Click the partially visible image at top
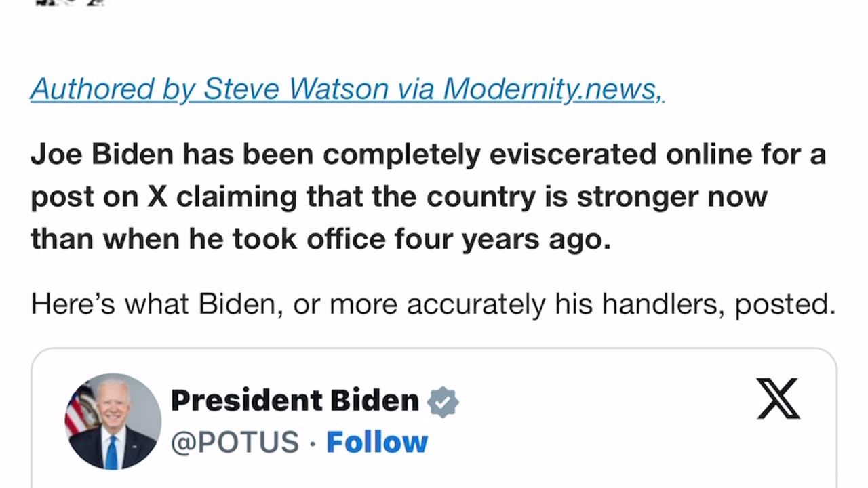The image size is (868, 488). pyautogui.click(x=71, y=3)
